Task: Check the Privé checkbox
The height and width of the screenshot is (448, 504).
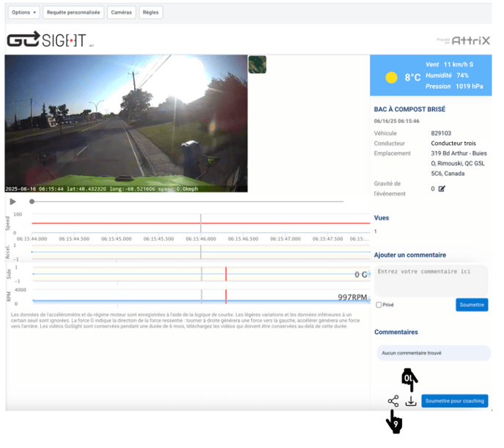Action: pos(379,305)
